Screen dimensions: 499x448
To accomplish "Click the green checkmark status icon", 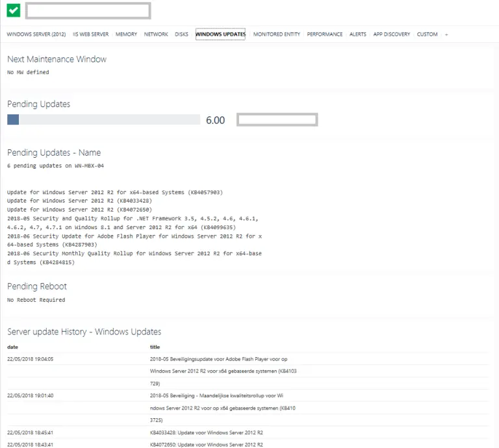I will pos(14,10).
